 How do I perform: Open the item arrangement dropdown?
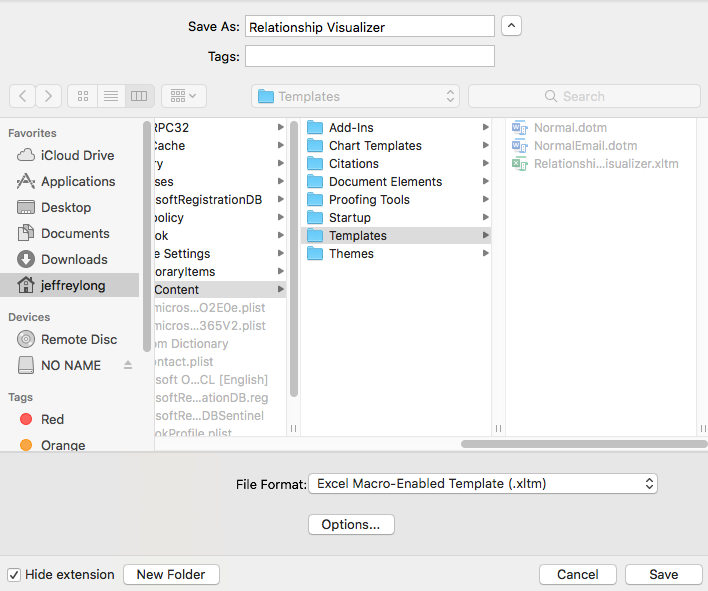[183, 96]
